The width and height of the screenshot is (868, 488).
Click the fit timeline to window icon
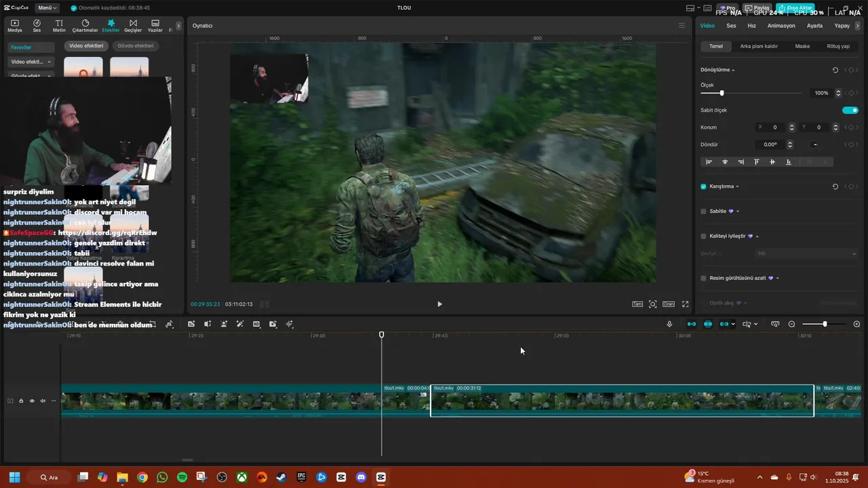[x=775, y=324]
